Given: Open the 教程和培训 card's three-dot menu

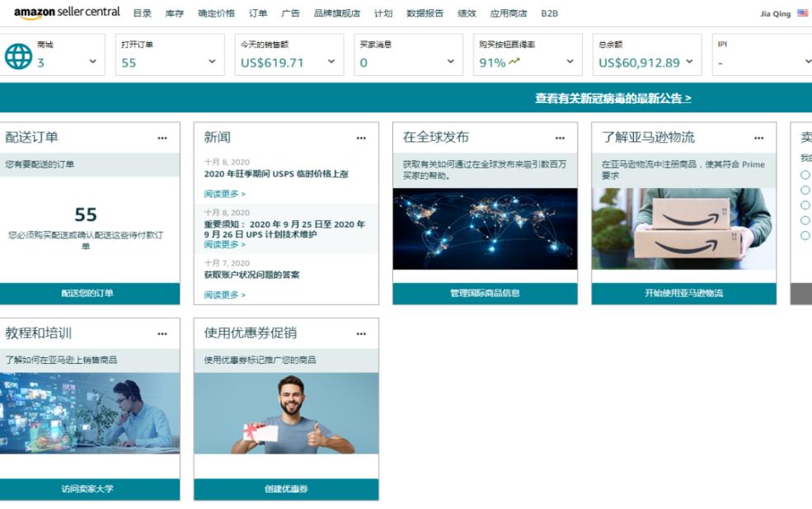Looking at the screenshot, I should (x=162, y=334).
